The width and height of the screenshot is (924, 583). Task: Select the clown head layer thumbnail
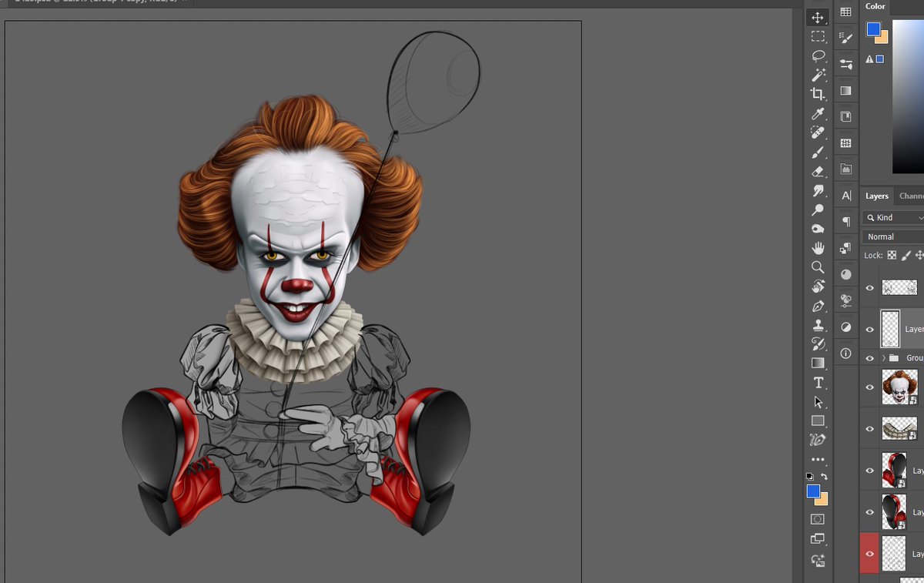899,387
